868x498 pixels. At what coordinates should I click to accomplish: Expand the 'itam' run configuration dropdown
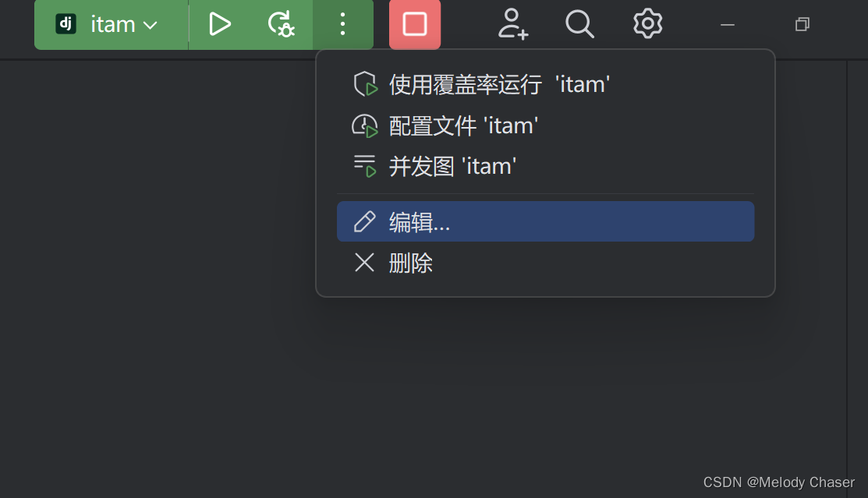[112, 24]
